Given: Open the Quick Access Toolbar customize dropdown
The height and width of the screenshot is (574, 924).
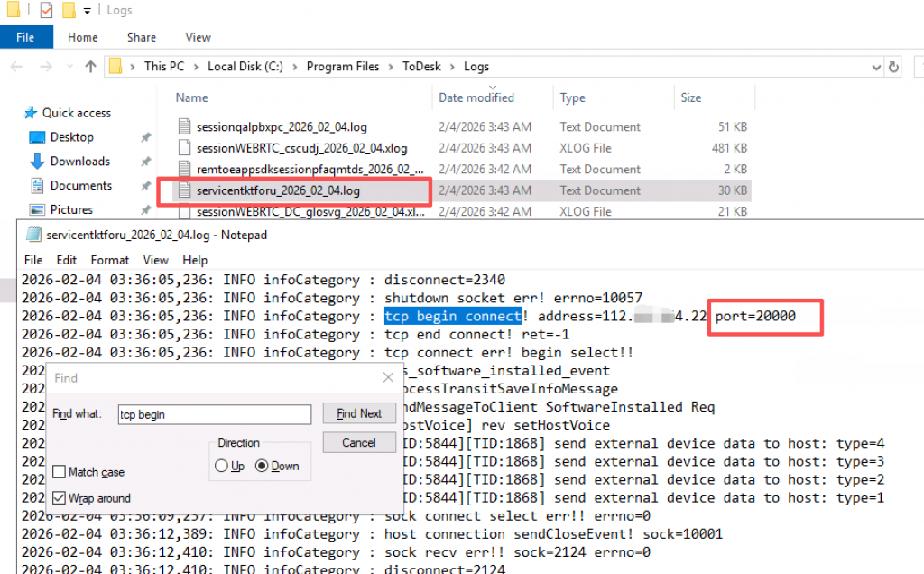Looking at the screenshot, I should [87, 11].
